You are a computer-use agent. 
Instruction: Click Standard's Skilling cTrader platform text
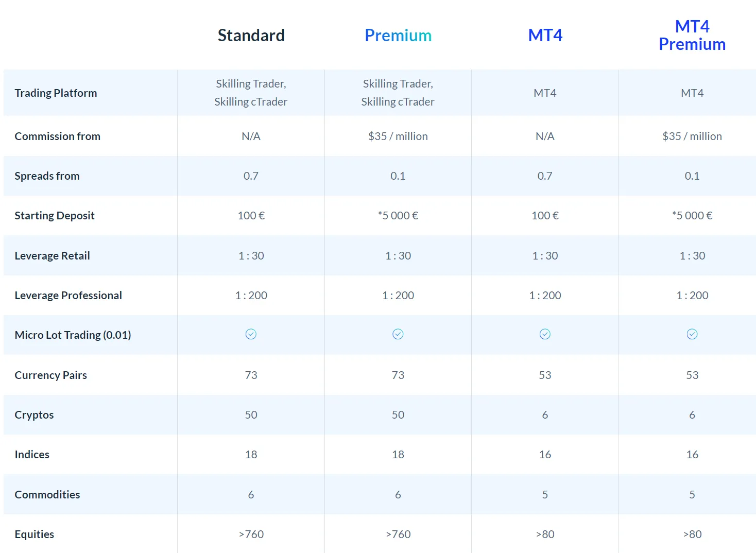(251, 102)
